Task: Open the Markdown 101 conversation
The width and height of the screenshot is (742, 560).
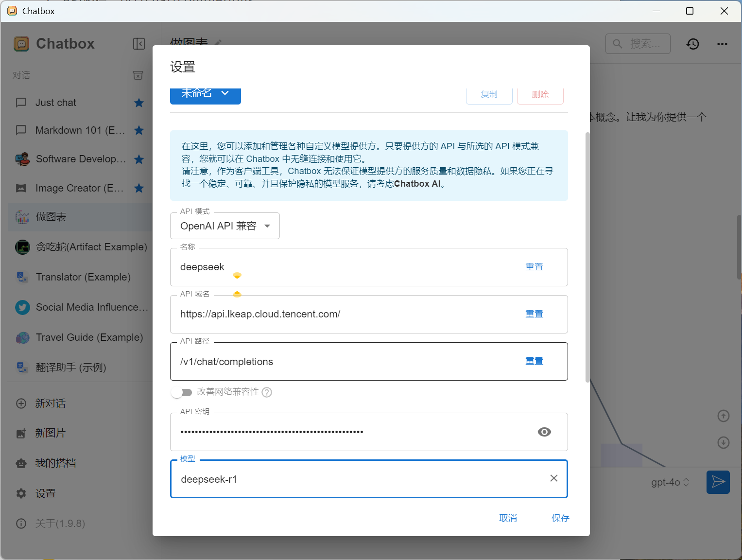Action: [x=81, y=130]
